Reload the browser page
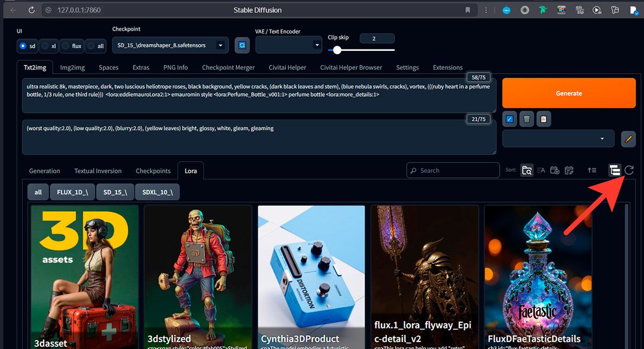Screen dimensions: 644x349 click(x=32, y=10)
